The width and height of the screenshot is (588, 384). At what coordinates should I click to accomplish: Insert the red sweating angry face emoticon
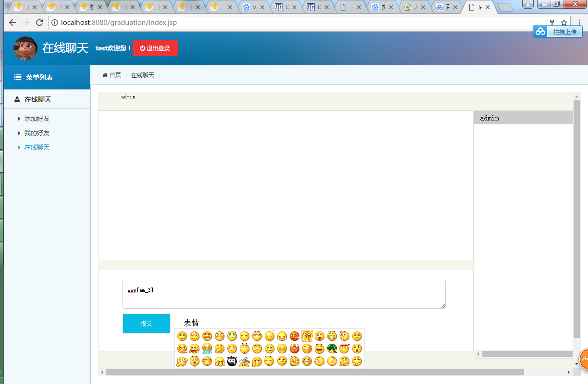[x=294, y=336]
